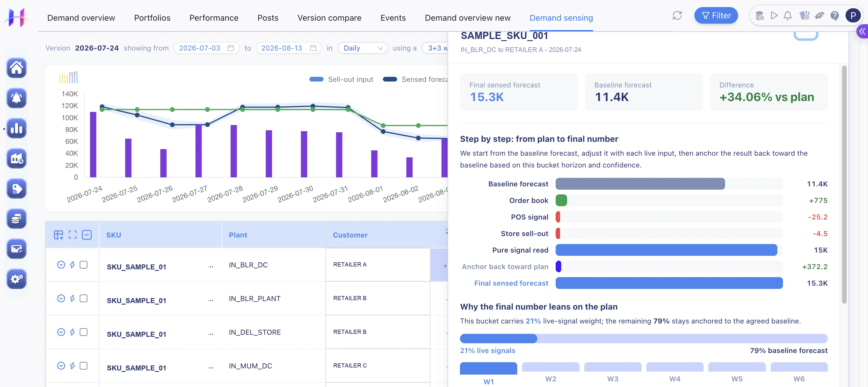Open the alerts bell icon in the sidebar
868x387 pixels.
pos(17,98)
